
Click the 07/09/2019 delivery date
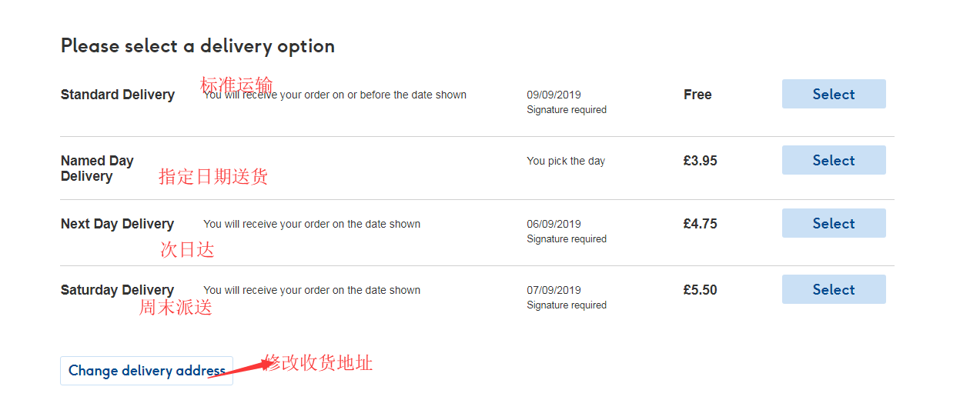pyautogui.click(x=554, y=290)
